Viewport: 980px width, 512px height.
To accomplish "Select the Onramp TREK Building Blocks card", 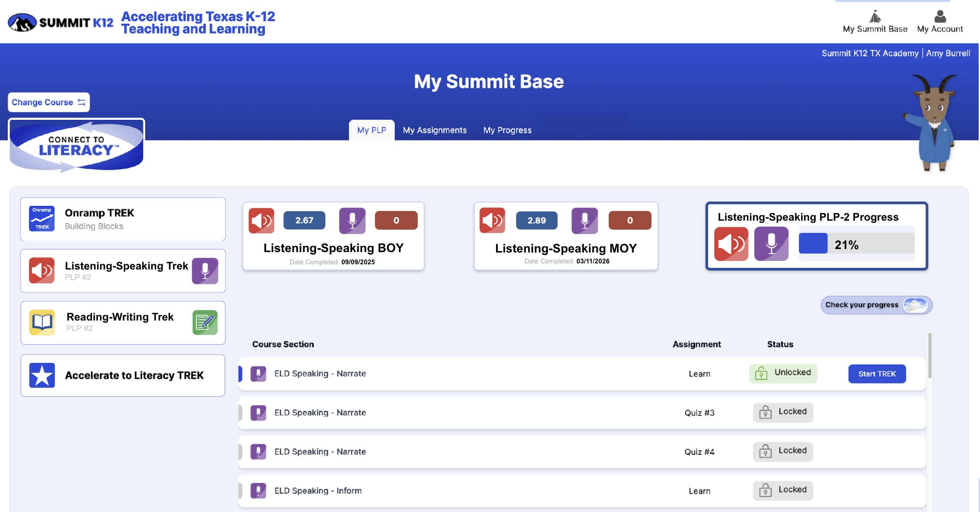I will pos(123,219).
